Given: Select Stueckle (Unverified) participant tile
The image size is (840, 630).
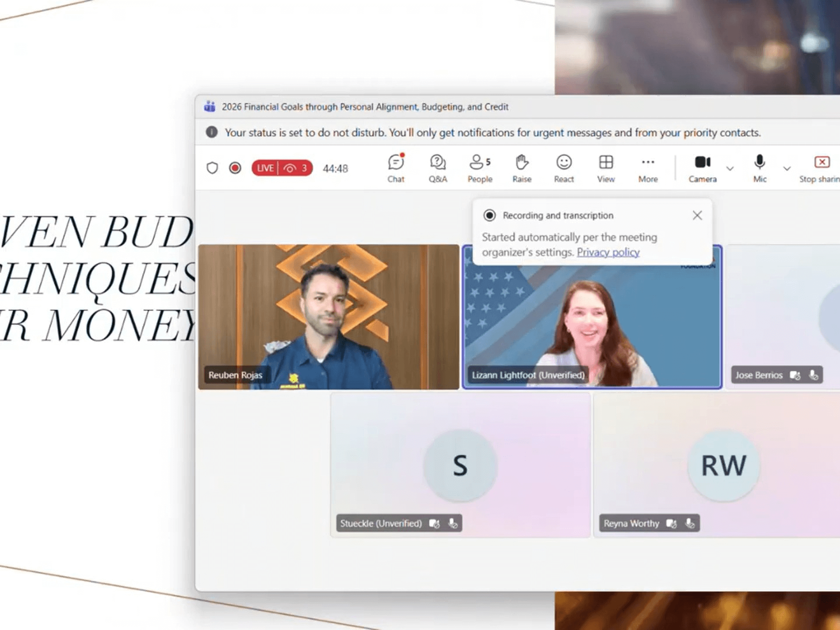Looking at the screenshot, I should pos(460,465).
